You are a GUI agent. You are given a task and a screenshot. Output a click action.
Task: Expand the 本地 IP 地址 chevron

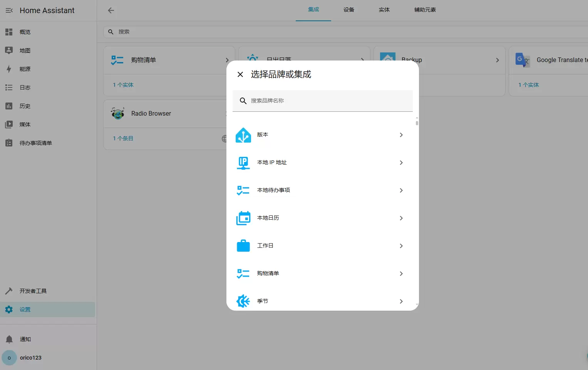(x=401, y=163)
